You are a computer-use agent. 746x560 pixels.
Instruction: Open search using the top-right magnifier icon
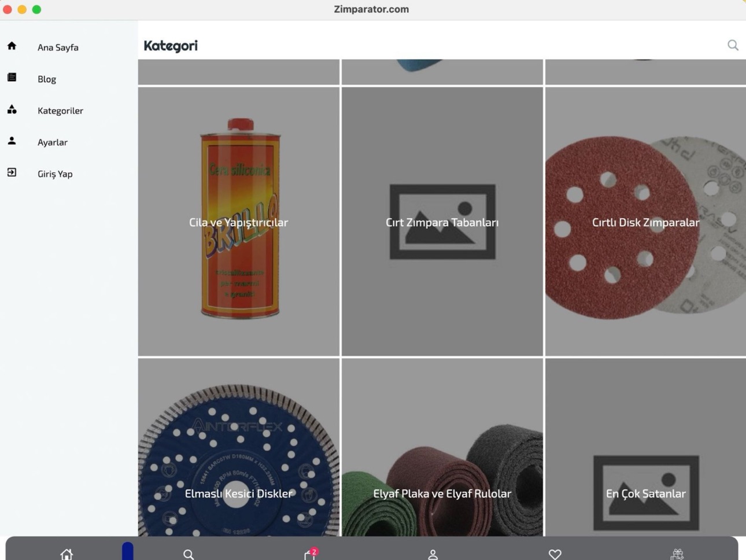[733, 45]
